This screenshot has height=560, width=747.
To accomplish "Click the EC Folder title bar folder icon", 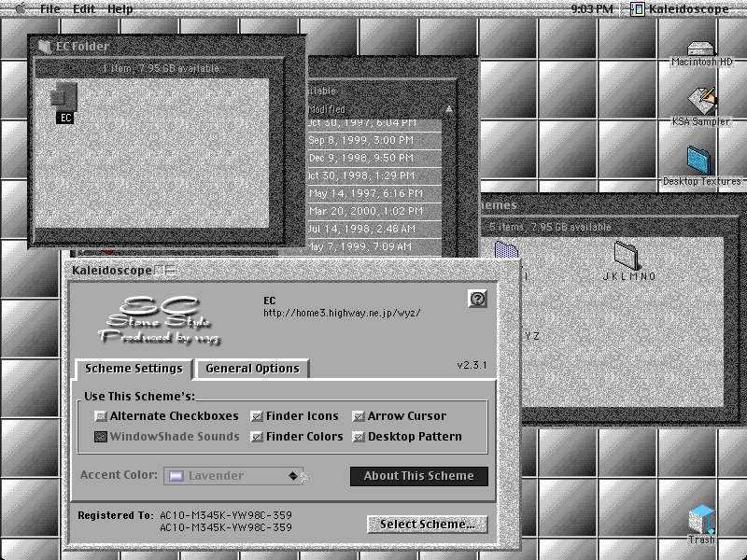I will (x=44, y=47).
